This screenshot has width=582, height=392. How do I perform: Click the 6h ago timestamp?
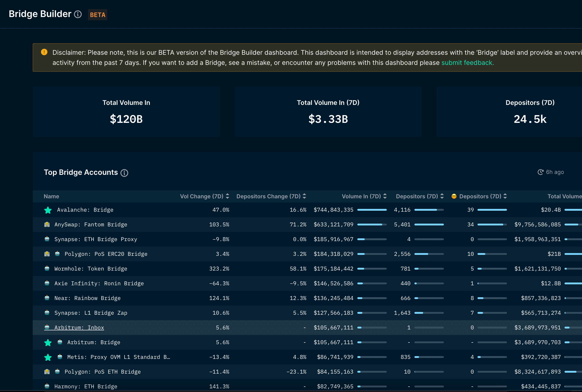click(x=555, y=172)
